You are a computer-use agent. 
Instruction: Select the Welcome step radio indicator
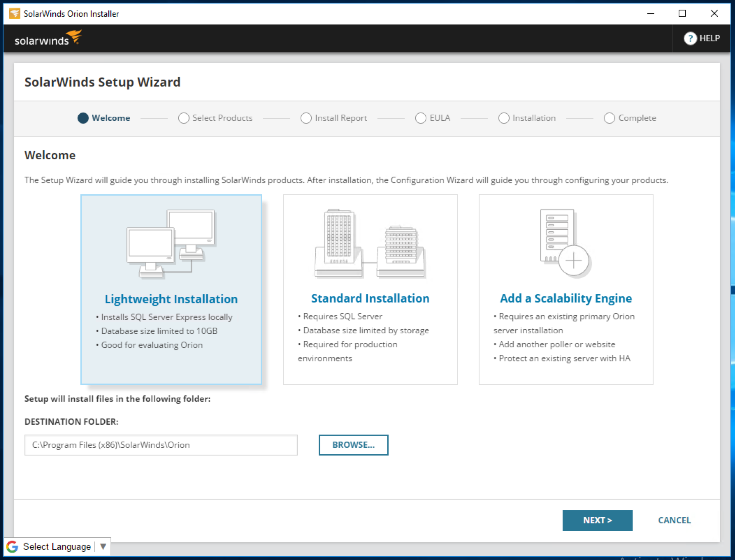click(83, 118)
